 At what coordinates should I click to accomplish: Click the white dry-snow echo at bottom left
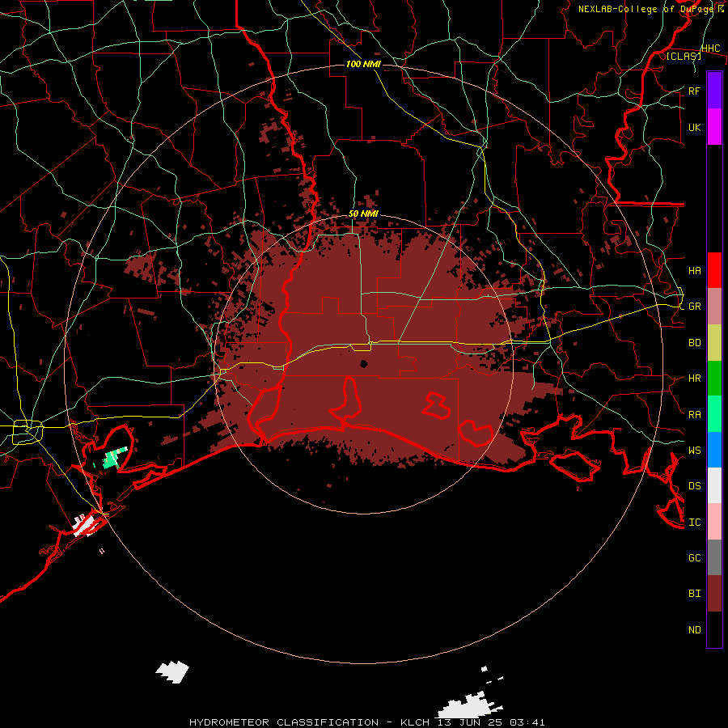172,671
